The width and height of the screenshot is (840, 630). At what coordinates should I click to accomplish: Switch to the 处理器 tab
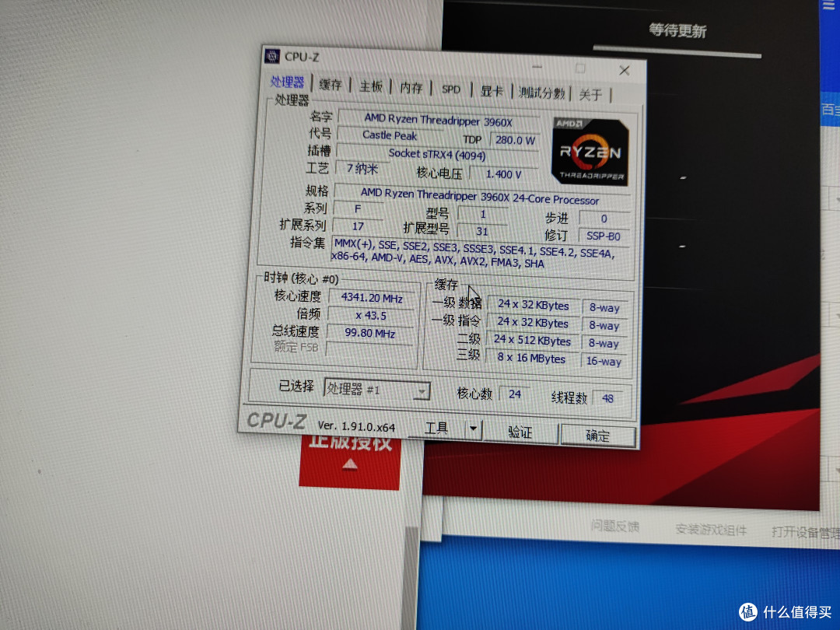tap(287, 82)
